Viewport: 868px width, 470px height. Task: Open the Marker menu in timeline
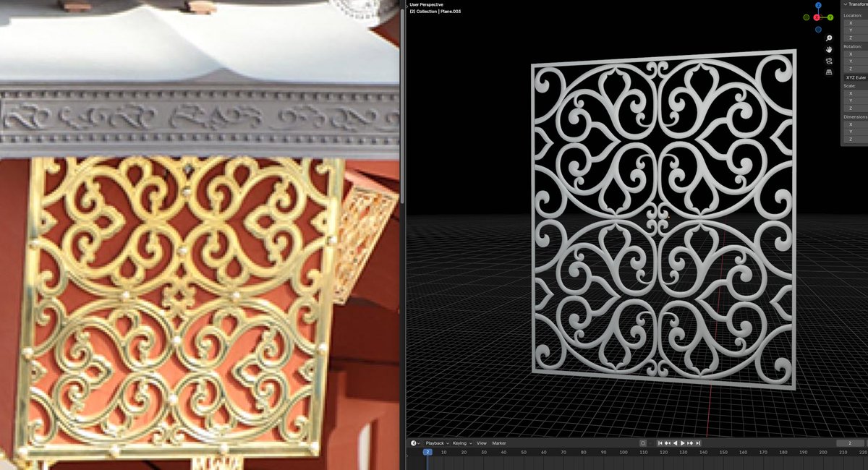tap(499, 443)
